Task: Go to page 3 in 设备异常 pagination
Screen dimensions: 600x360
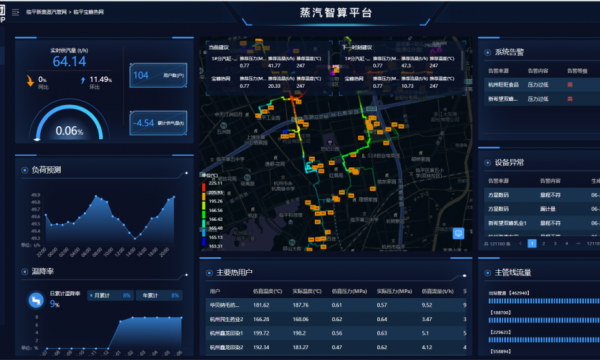Action: click(555, 244)
